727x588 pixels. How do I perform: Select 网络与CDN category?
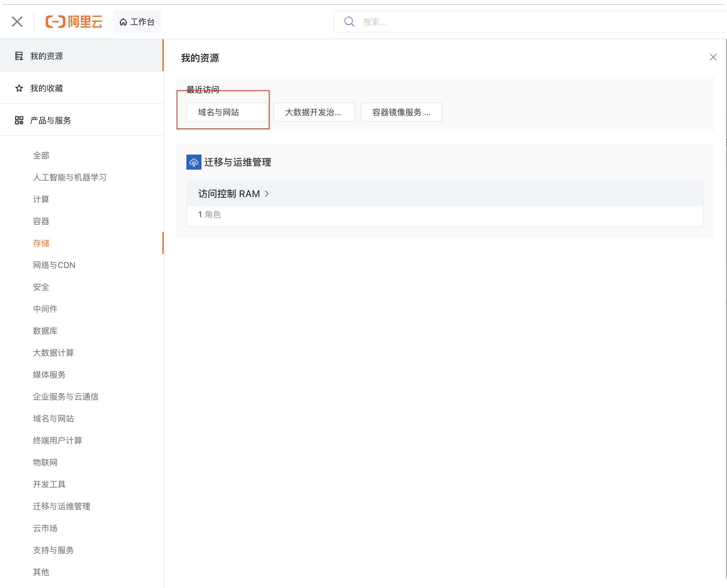54,265
